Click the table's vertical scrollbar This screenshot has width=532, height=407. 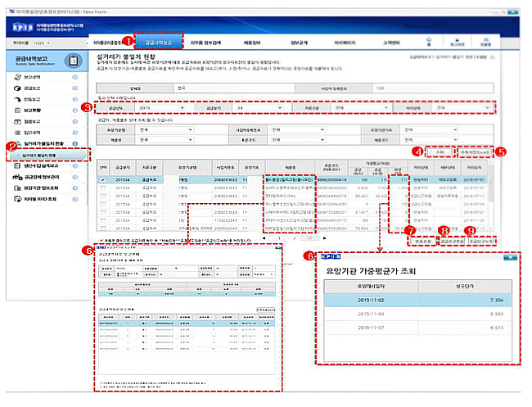[x=491, y=195]
